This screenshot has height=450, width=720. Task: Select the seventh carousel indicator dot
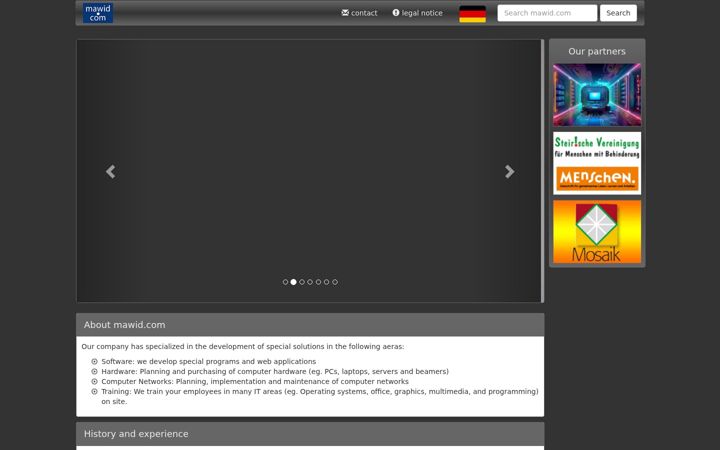335,282
